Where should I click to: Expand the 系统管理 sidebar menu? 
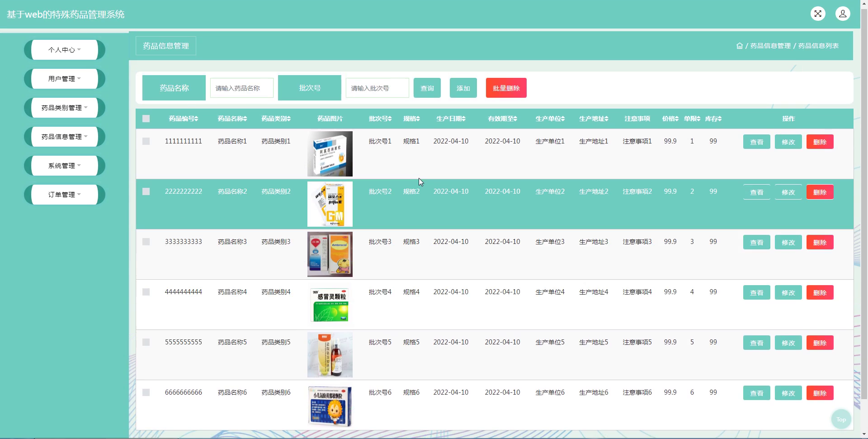(x=65, y=166)
